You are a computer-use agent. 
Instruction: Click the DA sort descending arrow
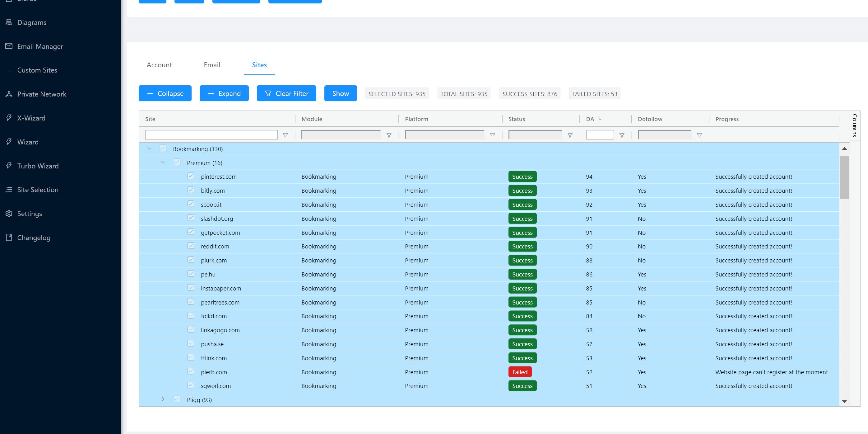click(600, 119)
